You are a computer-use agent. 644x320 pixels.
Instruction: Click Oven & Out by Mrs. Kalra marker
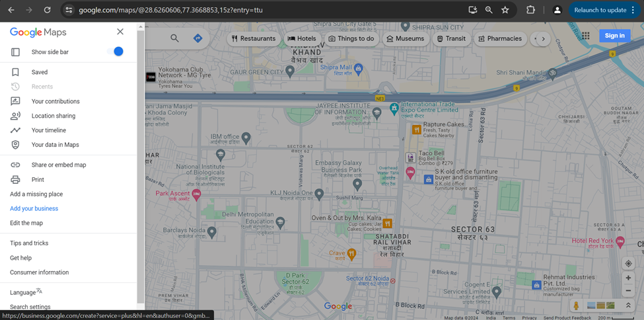pyautogui.click(x=387, y=223)
